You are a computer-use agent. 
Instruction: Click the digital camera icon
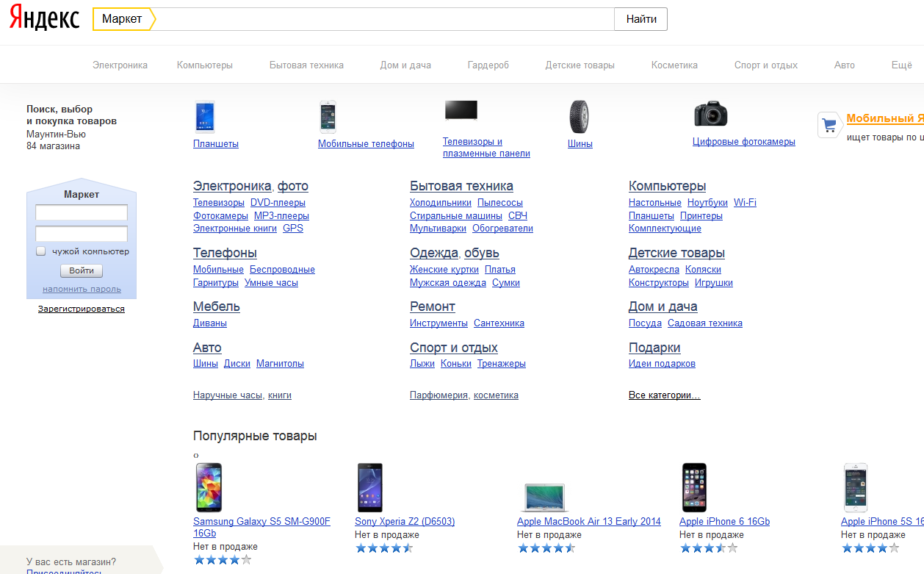[x=710, y=114]
